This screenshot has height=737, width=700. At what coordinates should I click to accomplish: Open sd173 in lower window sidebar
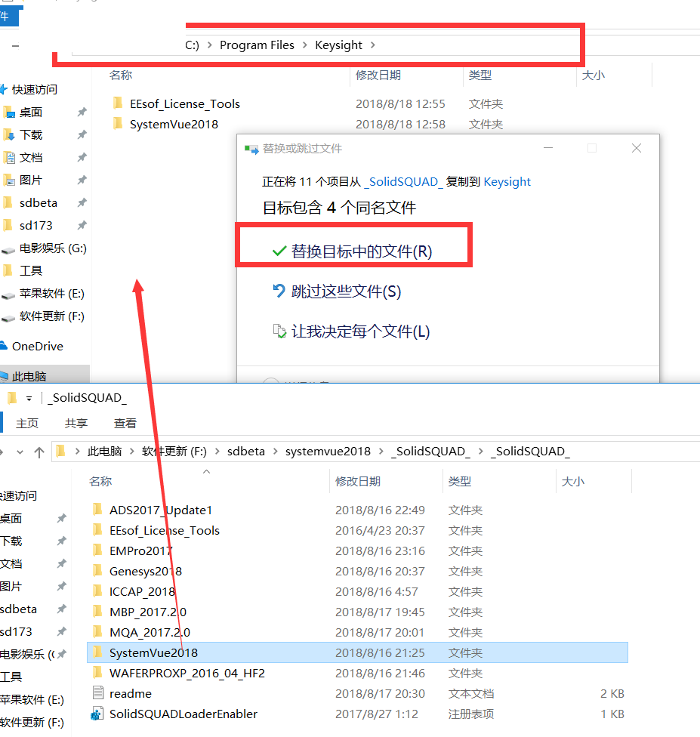(16, 631)
